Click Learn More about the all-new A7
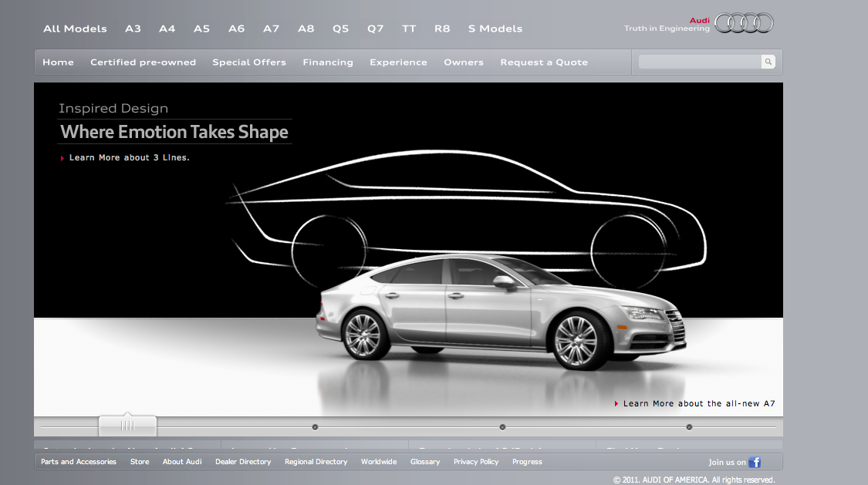 tap(698, 403)
